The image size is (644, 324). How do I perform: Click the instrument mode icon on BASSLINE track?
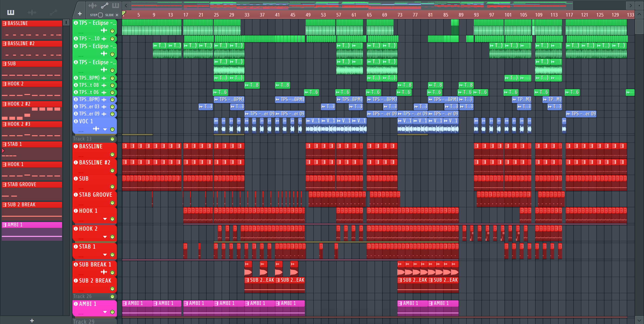pos(76,146)
